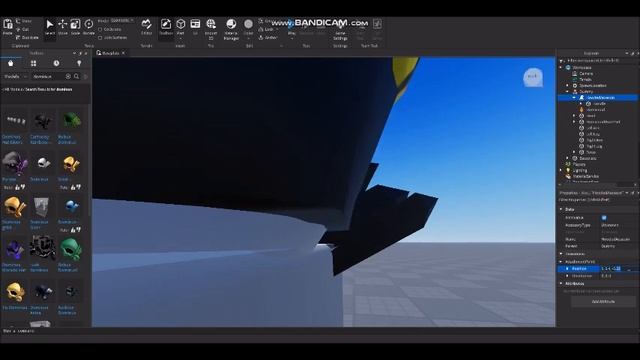Select the gray stone statue thumbnail
The height and width of the screenshot is (360, 640).
pyautogui.click(x=41, y=207)
